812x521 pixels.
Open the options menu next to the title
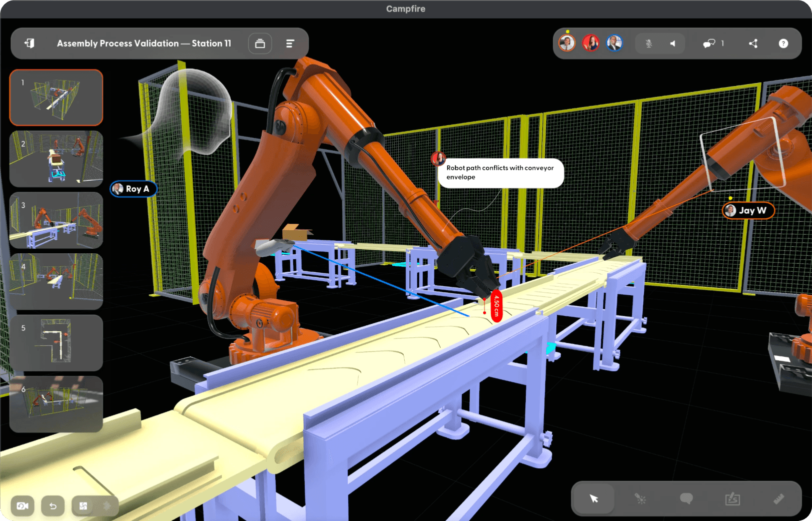click(x=290, y=44)
